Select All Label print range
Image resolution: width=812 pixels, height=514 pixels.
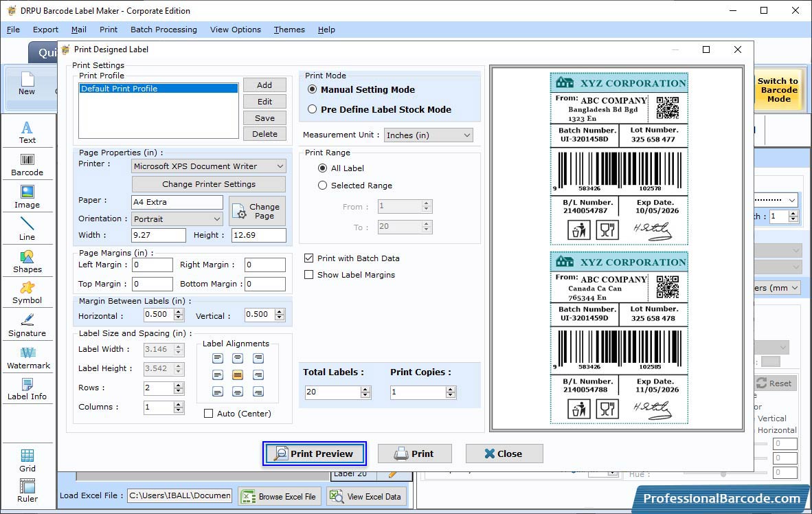click(x=323, y=168)
